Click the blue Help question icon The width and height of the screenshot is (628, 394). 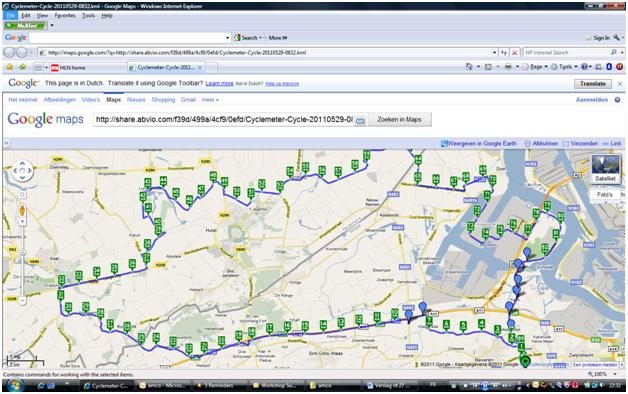[584, 67]
